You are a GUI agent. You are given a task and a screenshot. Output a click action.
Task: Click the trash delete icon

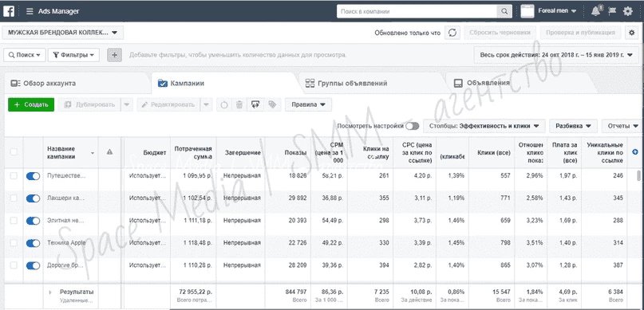239,104
